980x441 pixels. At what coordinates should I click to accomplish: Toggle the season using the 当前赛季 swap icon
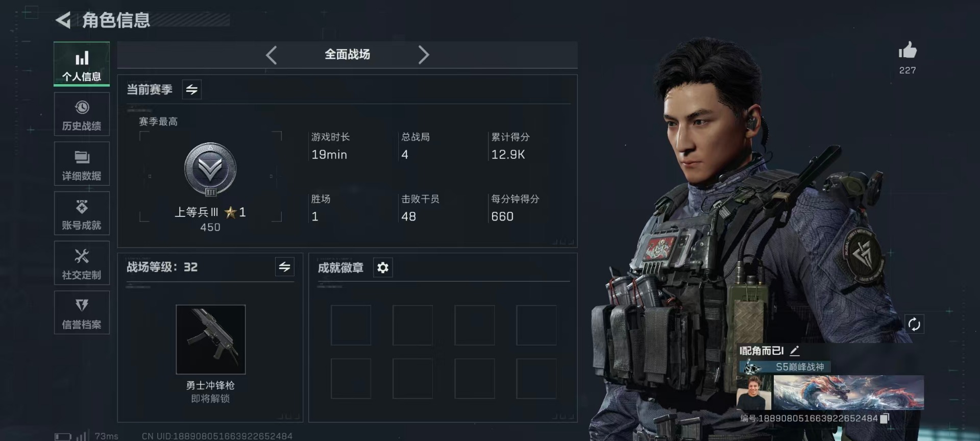click(x=192, y=89)
